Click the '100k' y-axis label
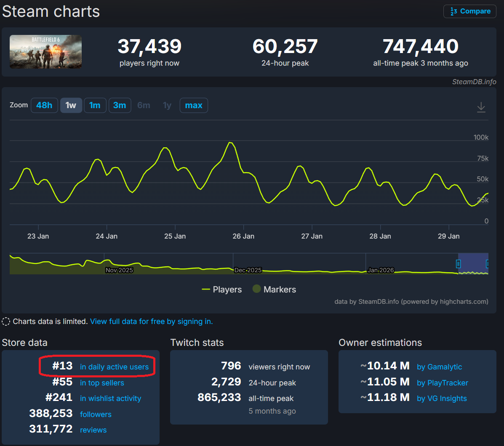This screenshot has height=446, width=504. (481, 138)
